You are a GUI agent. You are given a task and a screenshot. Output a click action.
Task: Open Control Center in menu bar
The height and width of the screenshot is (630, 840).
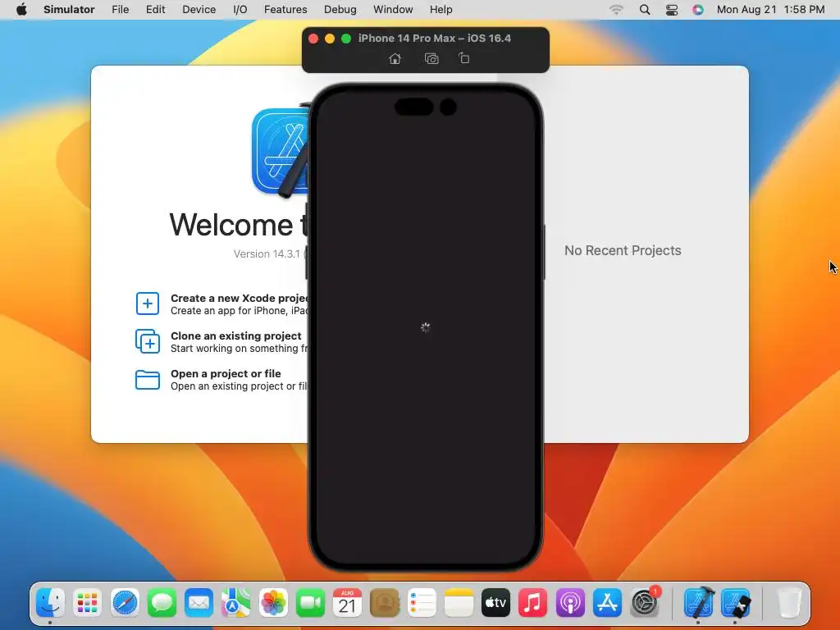tap(671, 9)
